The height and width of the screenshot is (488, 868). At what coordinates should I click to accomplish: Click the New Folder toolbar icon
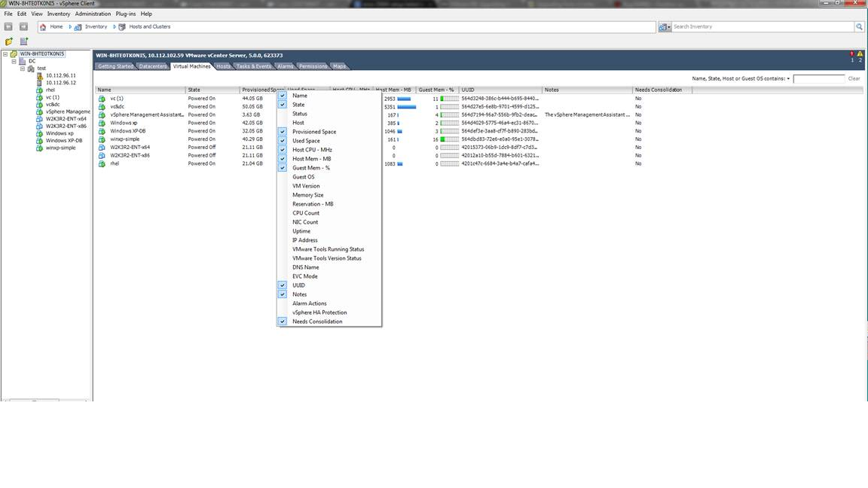tap(9, 41)
